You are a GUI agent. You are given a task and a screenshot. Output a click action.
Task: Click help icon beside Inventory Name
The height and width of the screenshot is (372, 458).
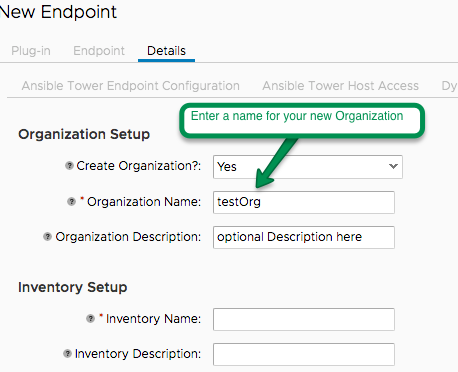click(x=90, y=319)
